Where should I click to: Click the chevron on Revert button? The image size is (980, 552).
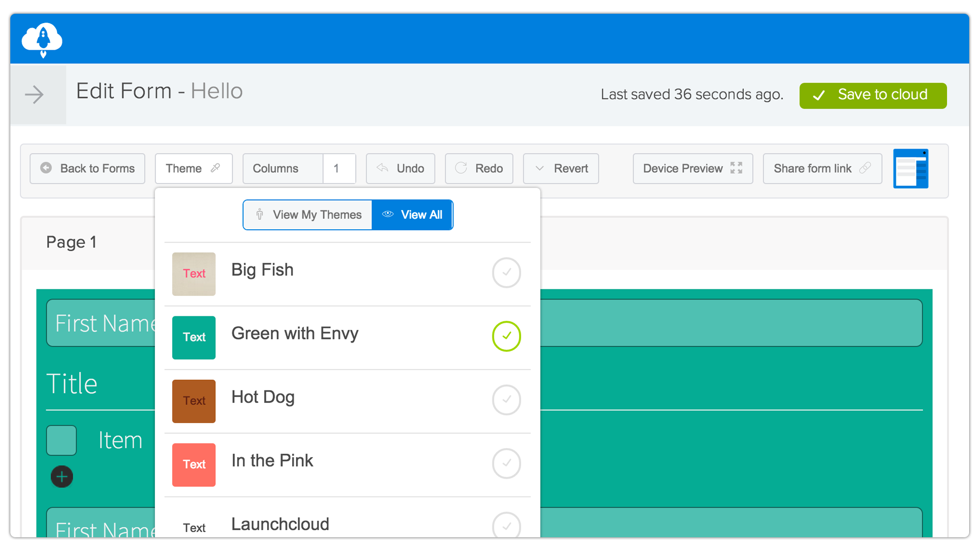[540, 168]
